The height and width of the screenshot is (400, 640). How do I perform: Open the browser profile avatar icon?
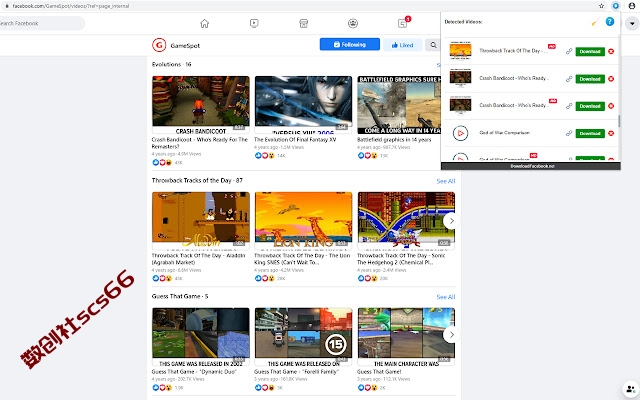point(632,6)
